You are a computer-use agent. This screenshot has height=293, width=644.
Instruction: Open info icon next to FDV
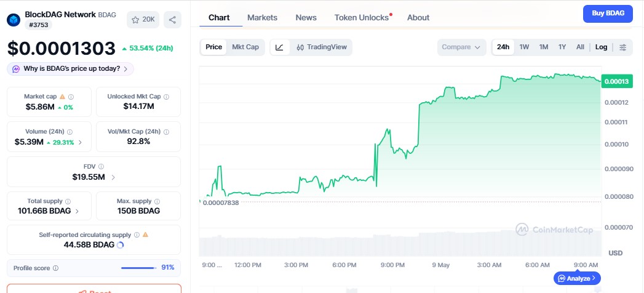coord(101,167)
